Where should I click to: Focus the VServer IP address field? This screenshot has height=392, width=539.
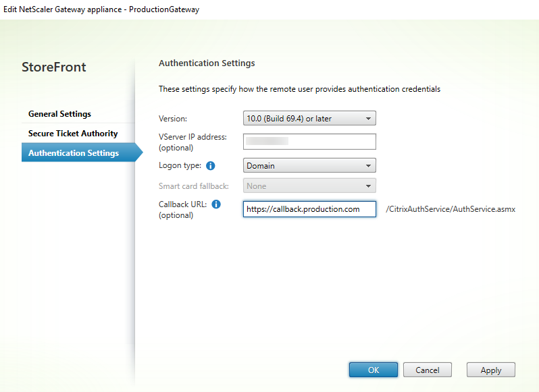(309, 141)
